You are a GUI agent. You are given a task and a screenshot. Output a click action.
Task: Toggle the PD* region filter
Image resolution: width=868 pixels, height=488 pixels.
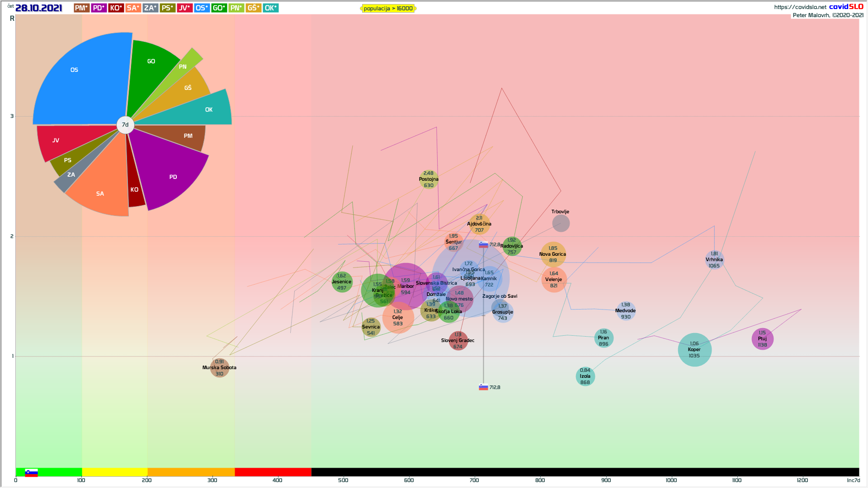[x=99, y=8]
